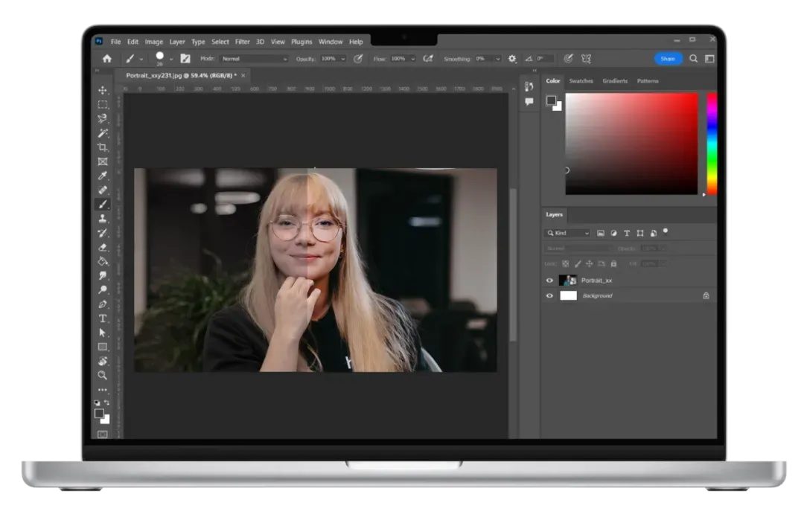Open the workspace switcher icon
The image size is (804, 532).
click(x=709, y=59)
